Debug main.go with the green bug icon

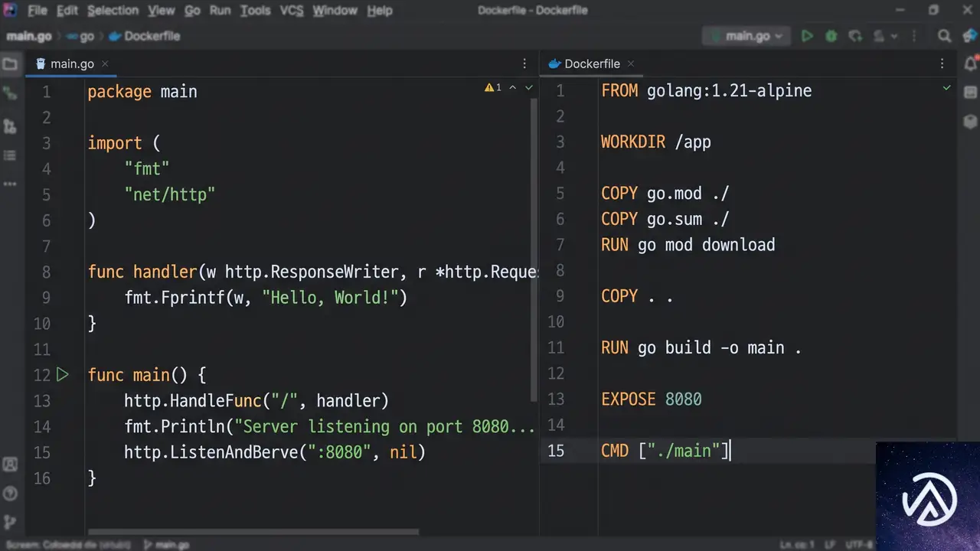coord(831,36)
